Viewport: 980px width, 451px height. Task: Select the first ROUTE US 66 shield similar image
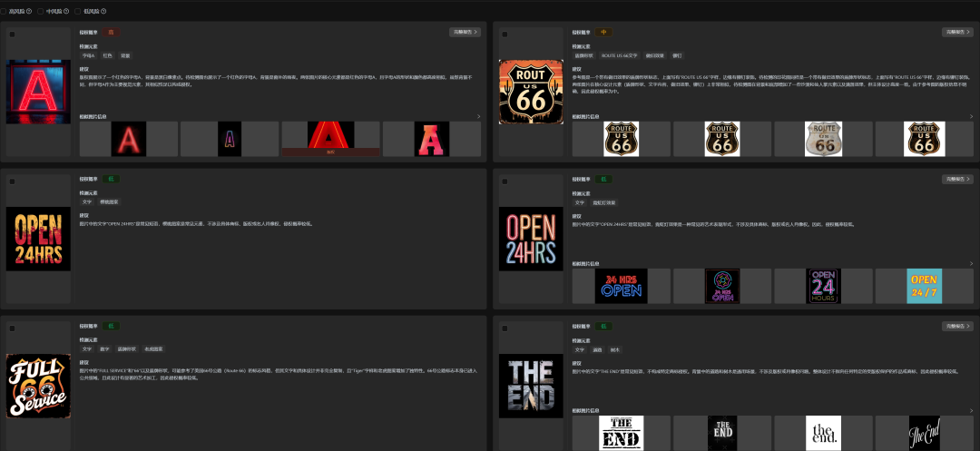click(x=622, y=139)
